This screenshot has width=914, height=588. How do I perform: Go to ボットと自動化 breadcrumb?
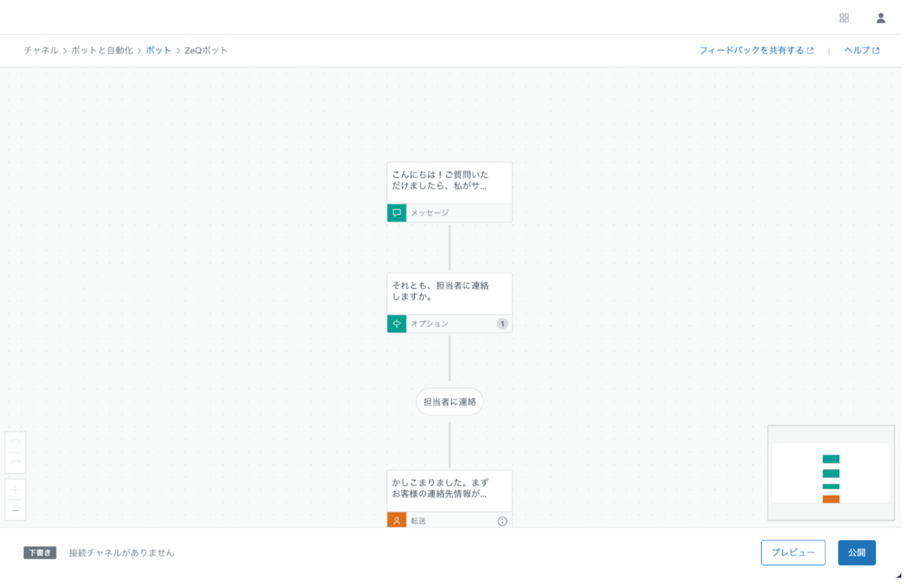[102, 50]
